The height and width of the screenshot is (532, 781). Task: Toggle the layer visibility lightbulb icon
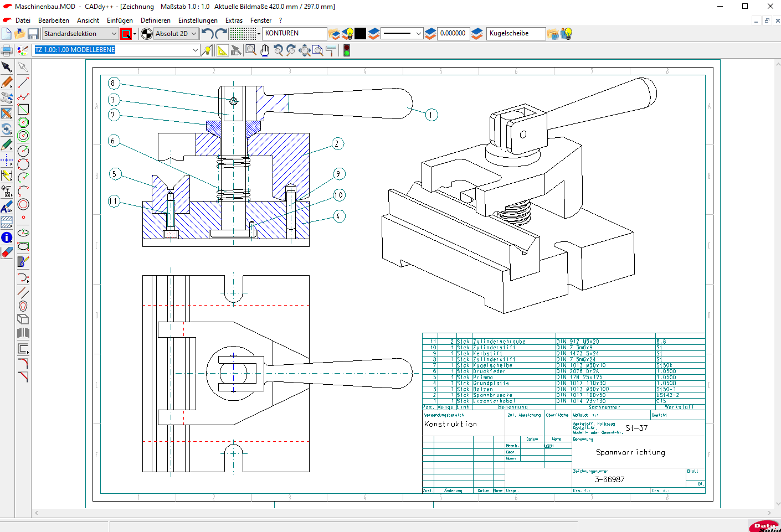tap(347, 33)
